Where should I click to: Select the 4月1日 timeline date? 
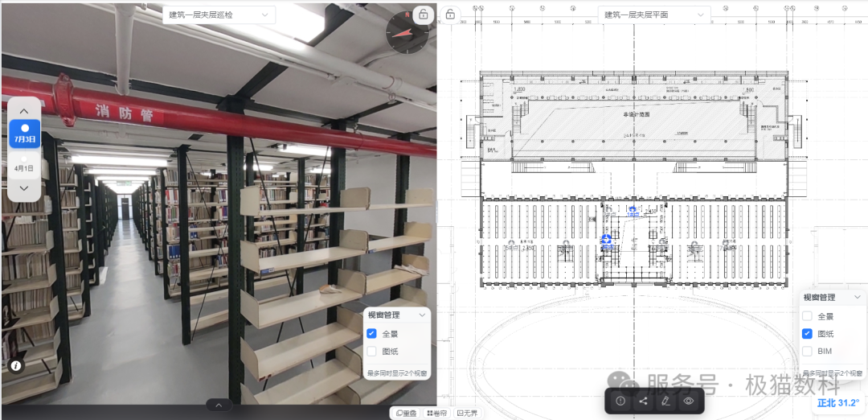coord(24,164)
